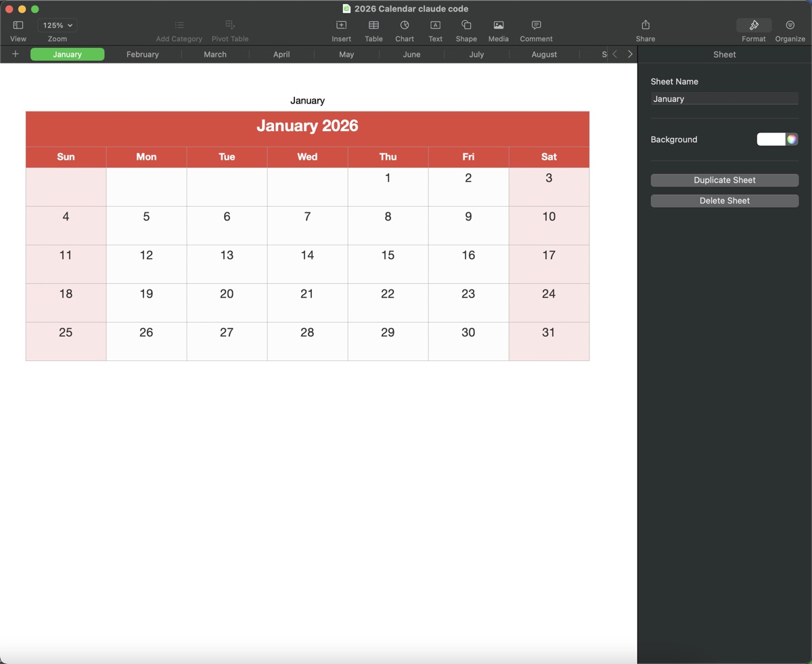
Task: Switch to the March sheet tab
Action: point(215,54)
